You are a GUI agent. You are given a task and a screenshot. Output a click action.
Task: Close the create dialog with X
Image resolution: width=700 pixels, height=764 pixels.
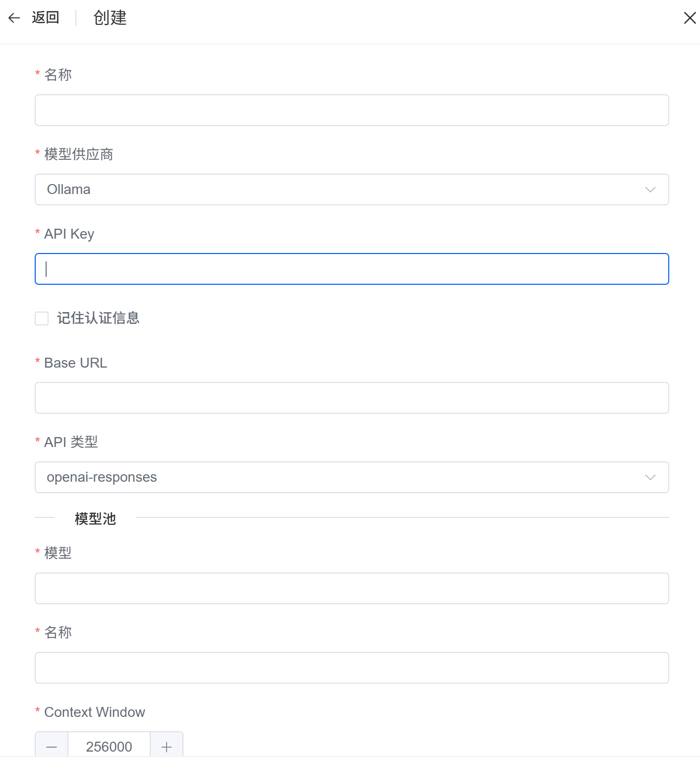click(690, 18)
